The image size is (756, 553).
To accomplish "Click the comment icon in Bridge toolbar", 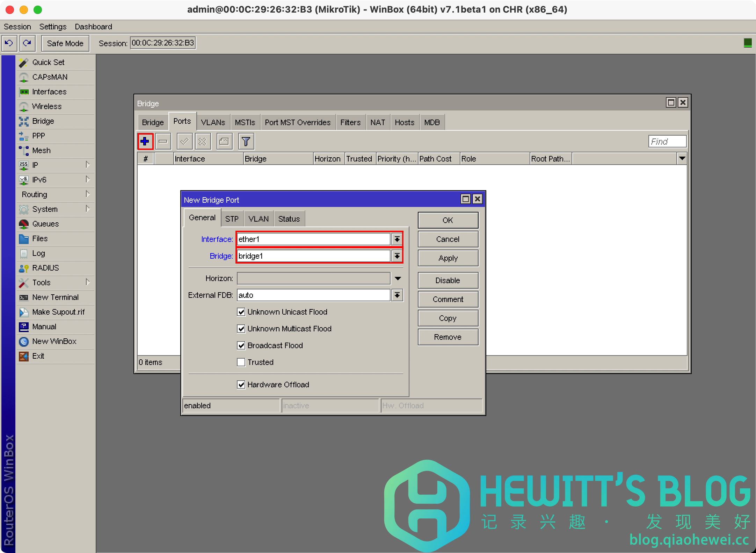I will (224, 142).
